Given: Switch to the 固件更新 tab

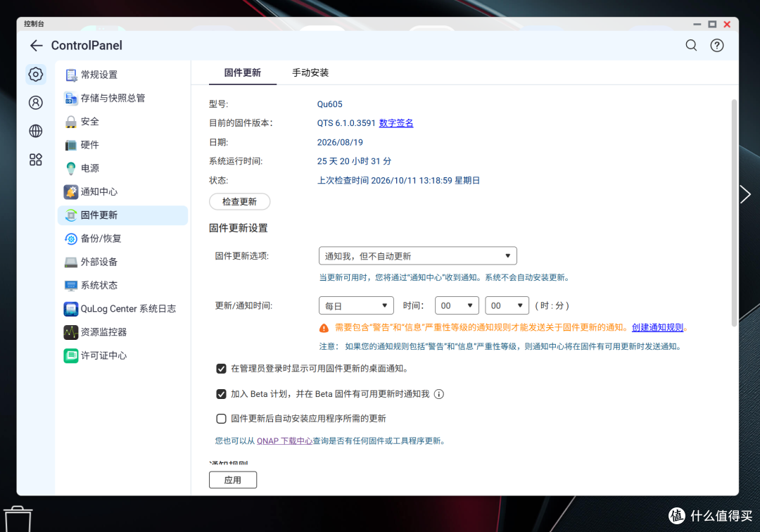Looking at the screenshot, I should [x=242, y=72].
